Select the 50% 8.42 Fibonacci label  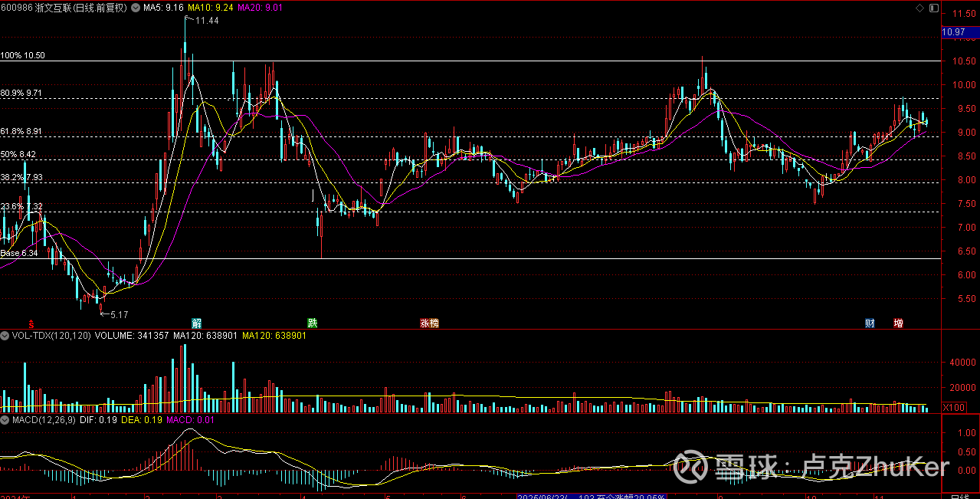tap(18, 154)
